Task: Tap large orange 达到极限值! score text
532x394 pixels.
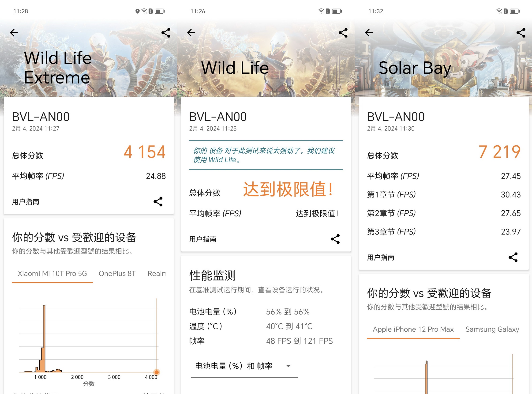Action: 288,189
